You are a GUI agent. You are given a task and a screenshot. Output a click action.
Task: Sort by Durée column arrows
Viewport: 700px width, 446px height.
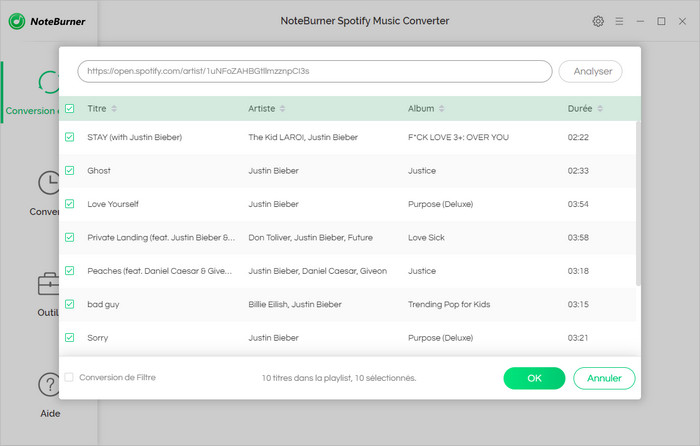600,108
